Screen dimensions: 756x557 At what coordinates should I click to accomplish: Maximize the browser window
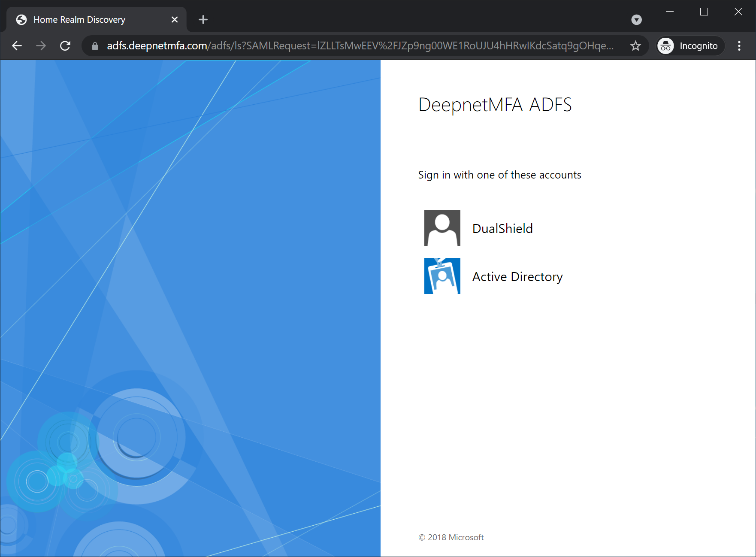click(x=704, y=12)
